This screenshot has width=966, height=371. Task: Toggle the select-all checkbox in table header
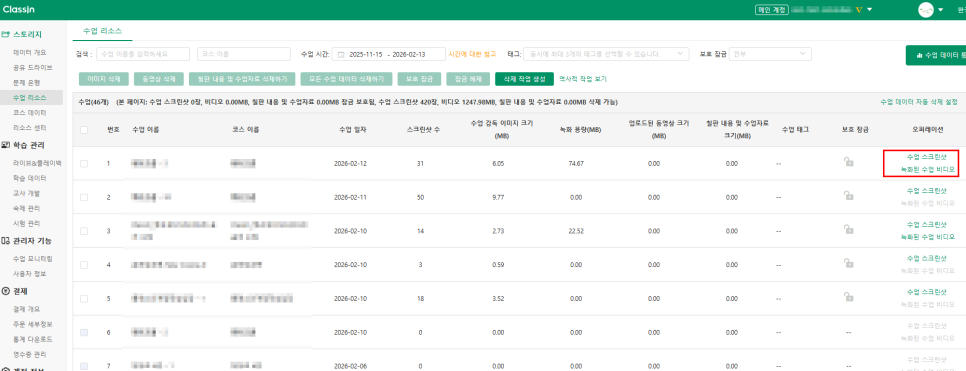[84, 129]
